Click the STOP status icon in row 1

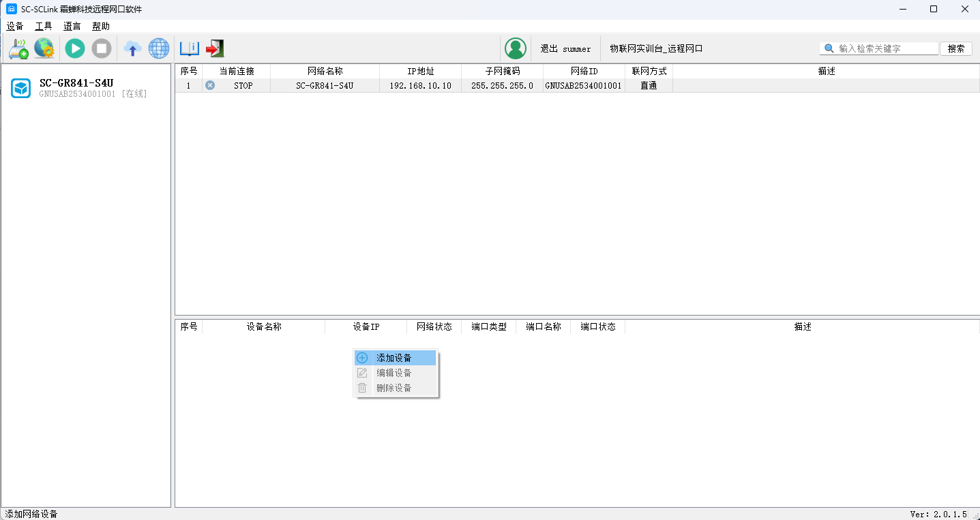coord(210,85)
